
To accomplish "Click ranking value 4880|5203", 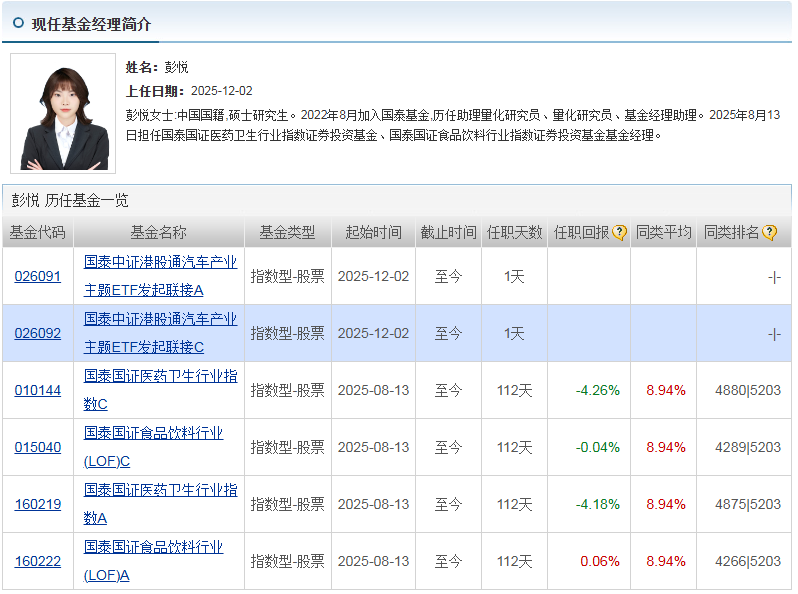I will point(748,390).
